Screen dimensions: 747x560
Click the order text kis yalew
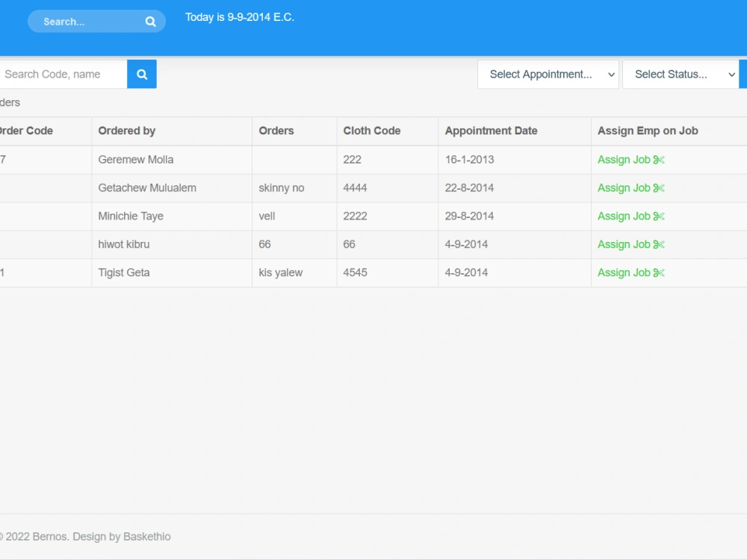(281, 273)
